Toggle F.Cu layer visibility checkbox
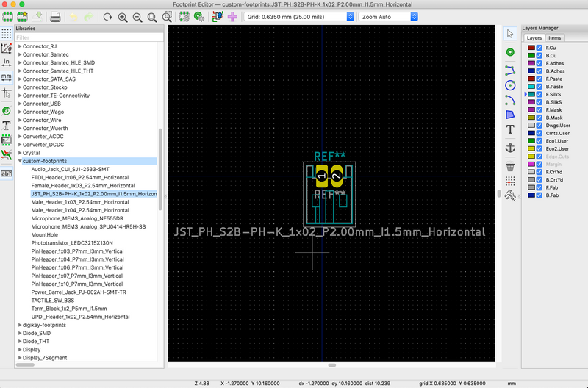The height and width of the screenshot is (388, 588). 539,47
